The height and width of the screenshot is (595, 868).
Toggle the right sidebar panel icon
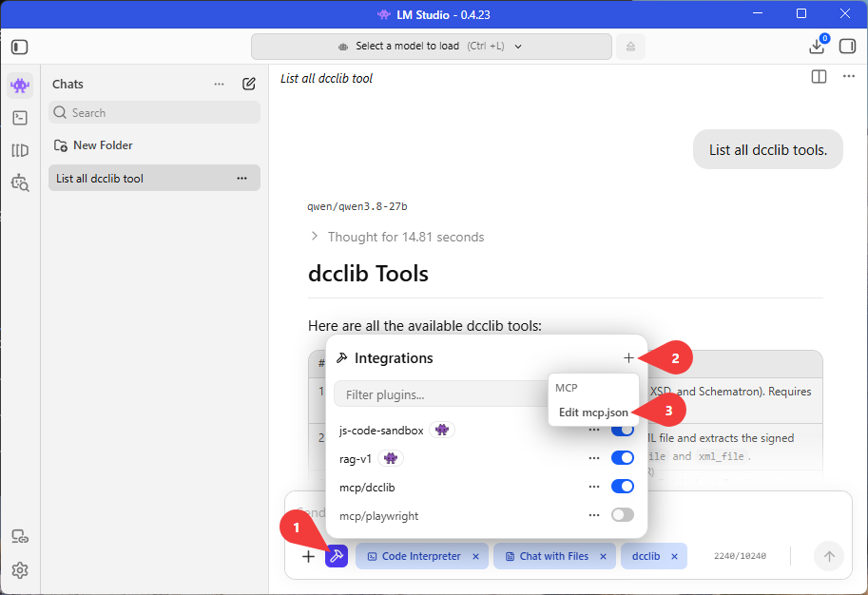[x=847, y=47]
